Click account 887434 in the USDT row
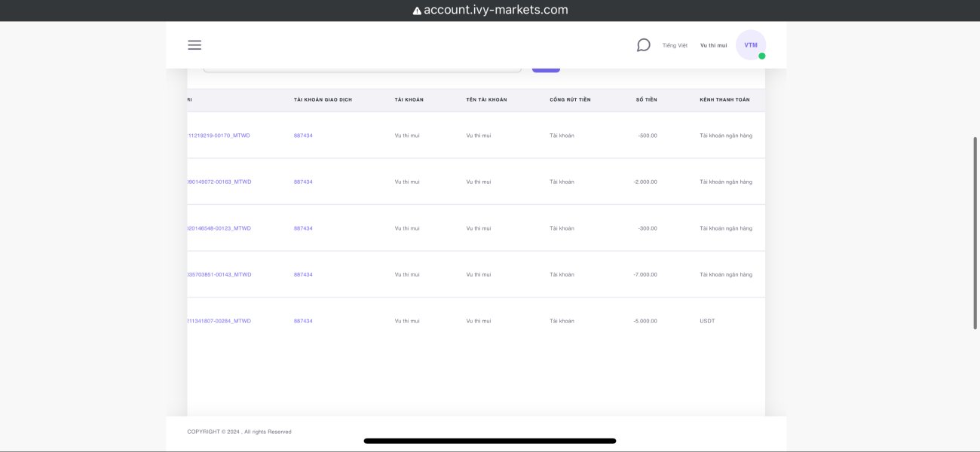Screen dimensions: 980x452 point(303,321)
